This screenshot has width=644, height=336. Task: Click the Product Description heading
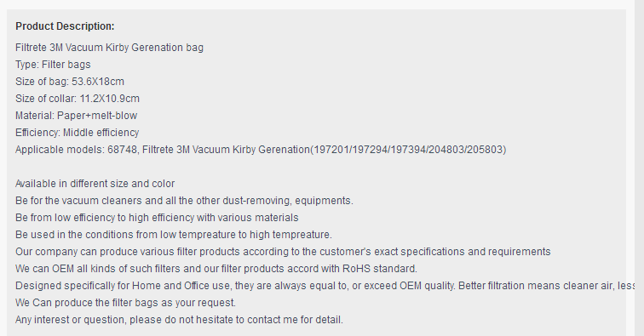click(x=65, y=26)
